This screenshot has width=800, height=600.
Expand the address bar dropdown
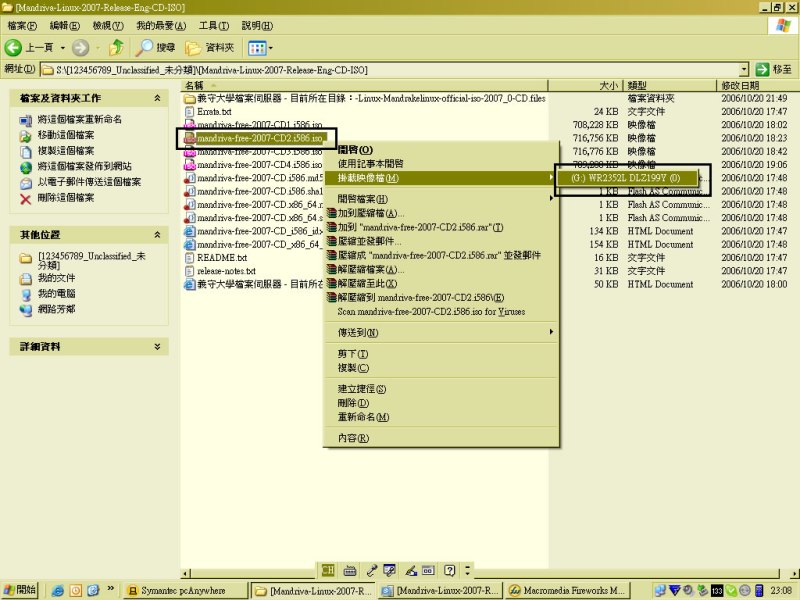coord(744,70)
